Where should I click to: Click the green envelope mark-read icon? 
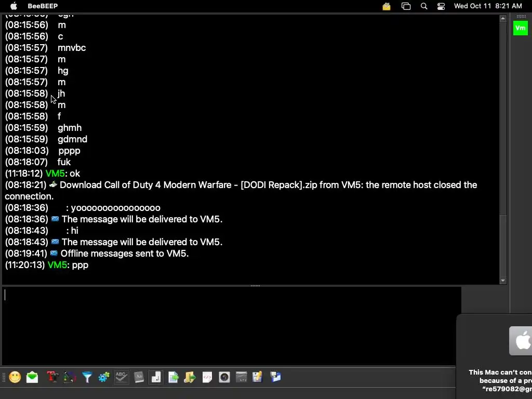(x=32, y=377)
